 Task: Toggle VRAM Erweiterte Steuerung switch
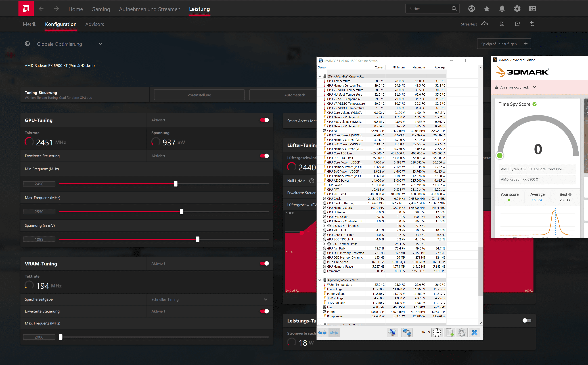(264, 311)
